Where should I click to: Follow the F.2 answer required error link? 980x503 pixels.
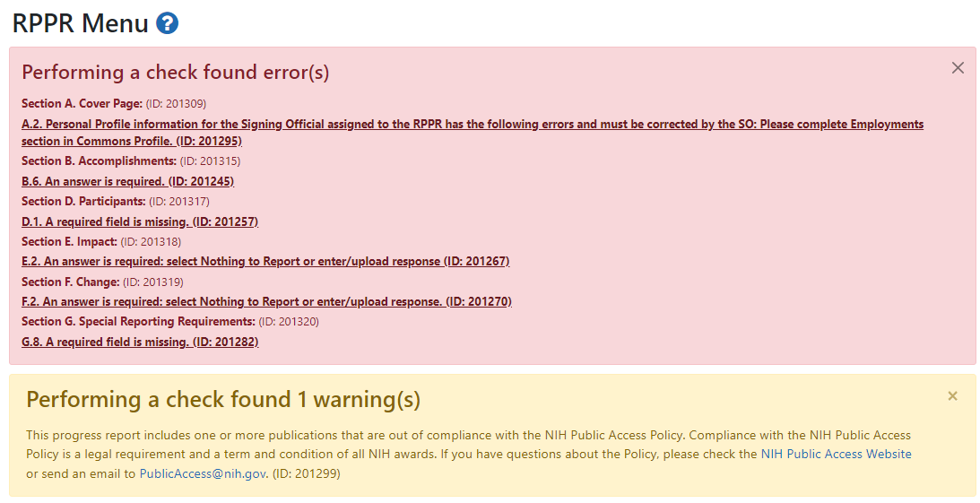[x=266, y=302]
